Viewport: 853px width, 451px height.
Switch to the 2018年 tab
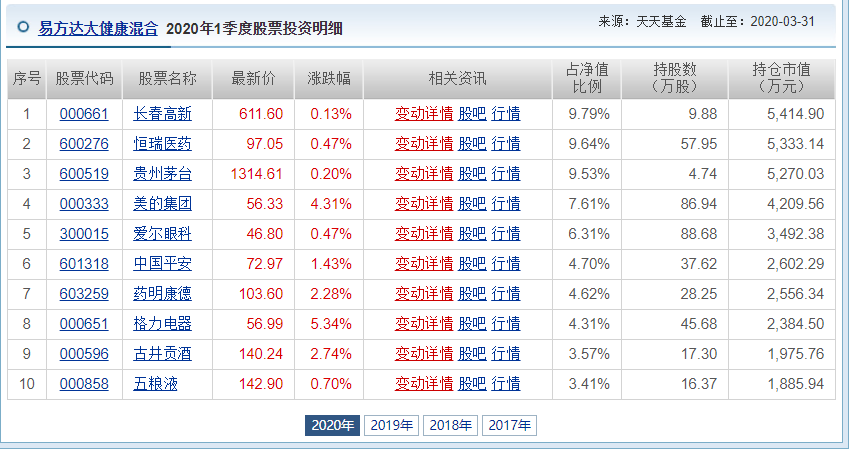click(x=450, y=425)
